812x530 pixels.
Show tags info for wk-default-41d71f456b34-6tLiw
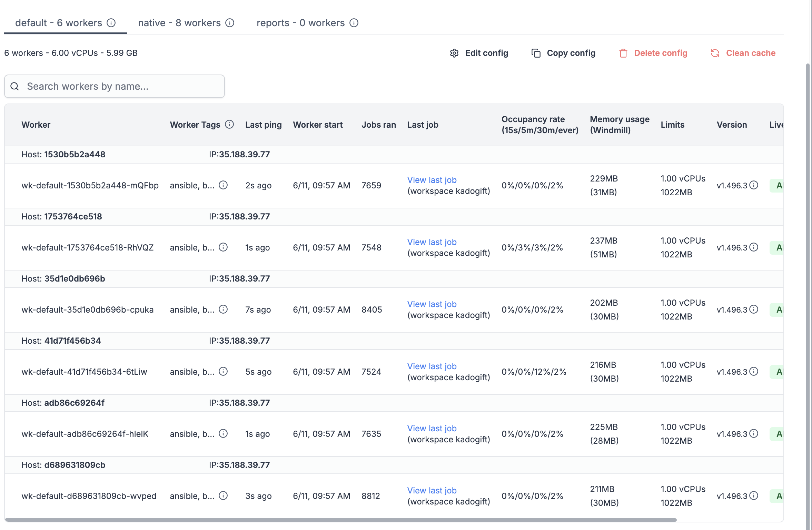tap(223, 372)
